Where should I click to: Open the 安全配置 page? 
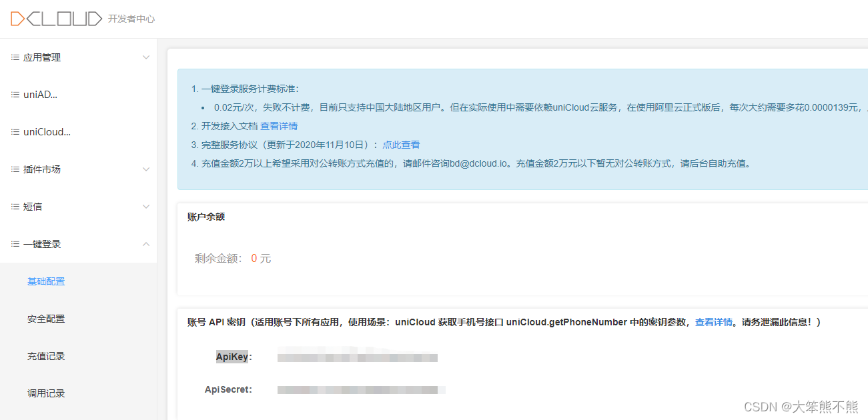coord(46,318)
